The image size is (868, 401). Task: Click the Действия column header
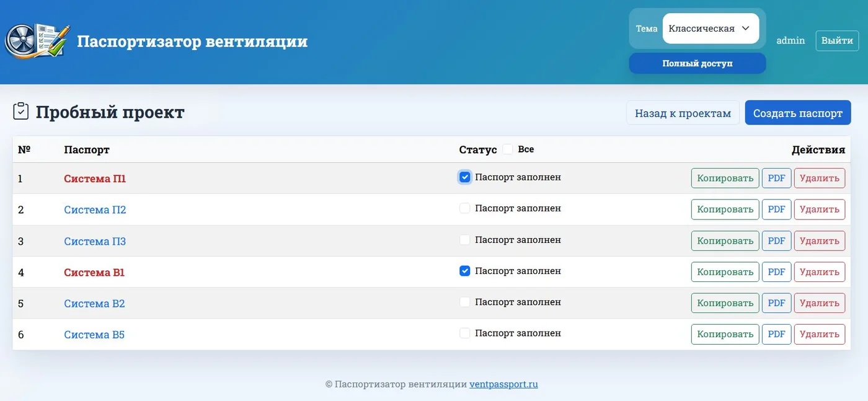818,149
